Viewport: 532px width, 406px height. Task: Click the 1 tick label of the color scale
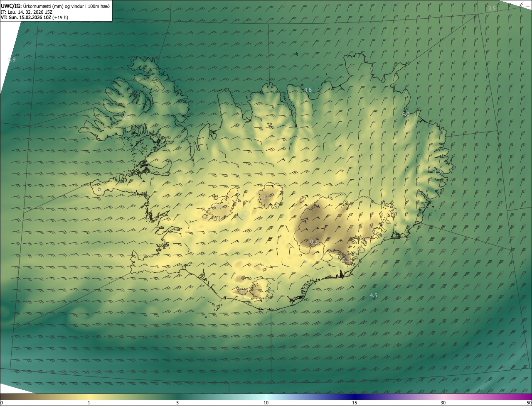pos(89,403)
